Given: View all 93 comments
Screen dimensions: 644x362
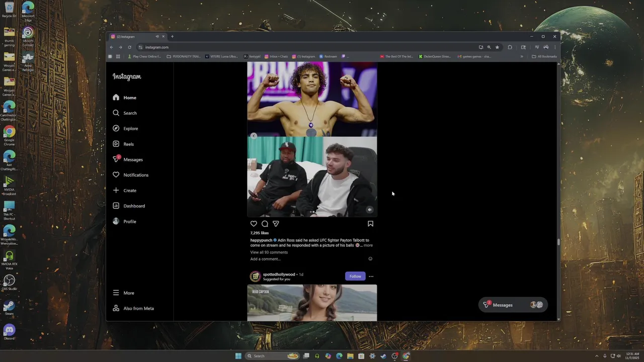Looking at the screenshot, I should (x=269, y=252).
